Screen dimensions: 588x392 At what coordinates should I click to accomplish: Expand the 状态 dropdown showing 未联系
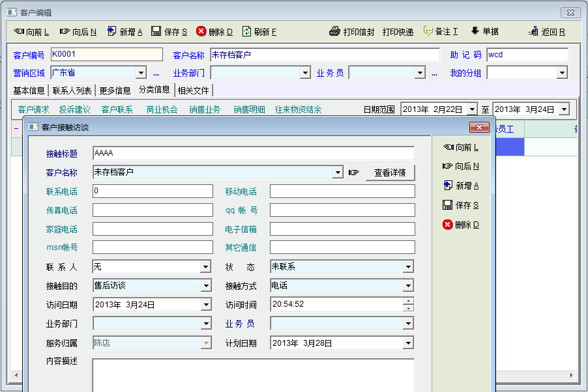(x=408, y=266)
